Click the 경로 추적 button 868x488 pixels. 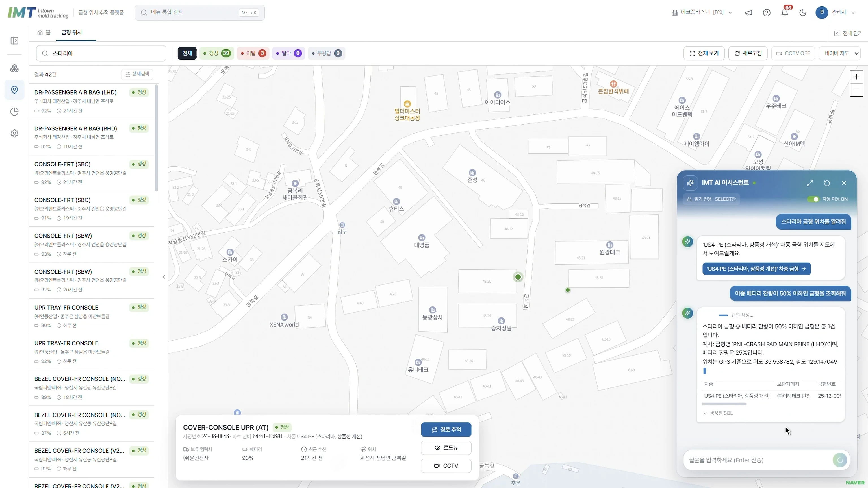coord(446,429)
